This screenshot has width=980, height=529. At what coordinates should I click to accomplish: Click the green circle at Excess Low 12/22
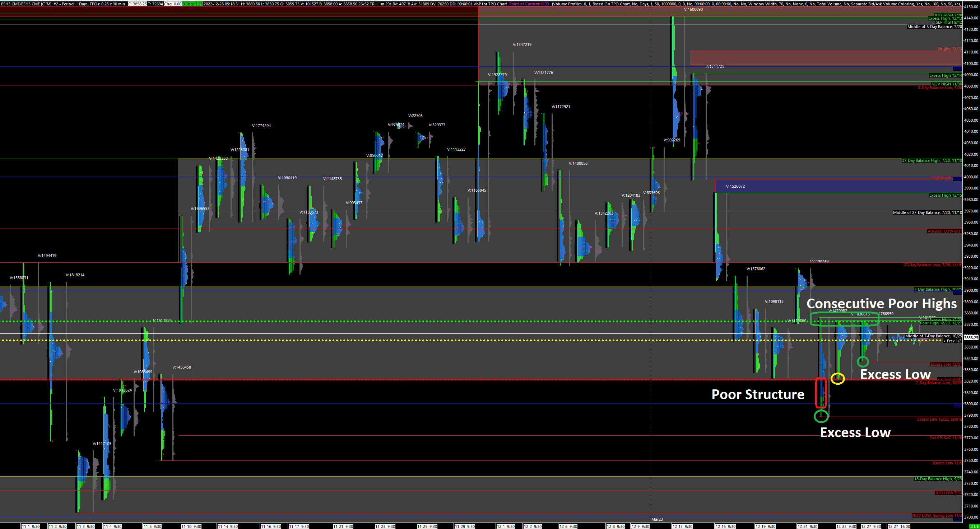tap(821, 416)
